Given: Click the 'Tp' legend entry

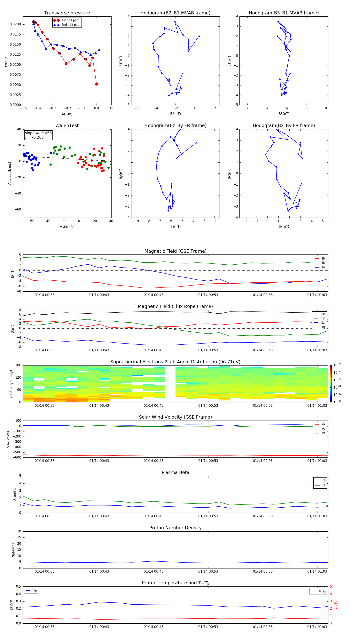Looking at the screenshot, I should (x=31, y=591).
